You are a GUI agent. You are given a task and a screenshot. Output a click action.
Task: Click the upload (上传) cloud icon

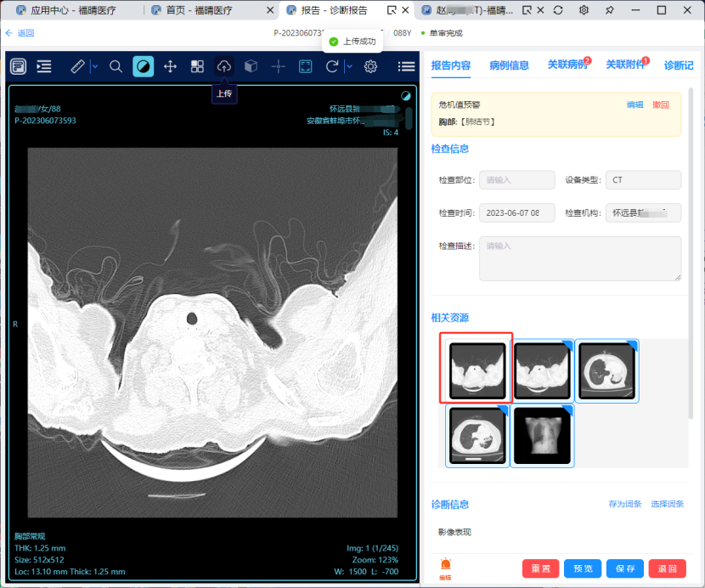tap(224, 66)
